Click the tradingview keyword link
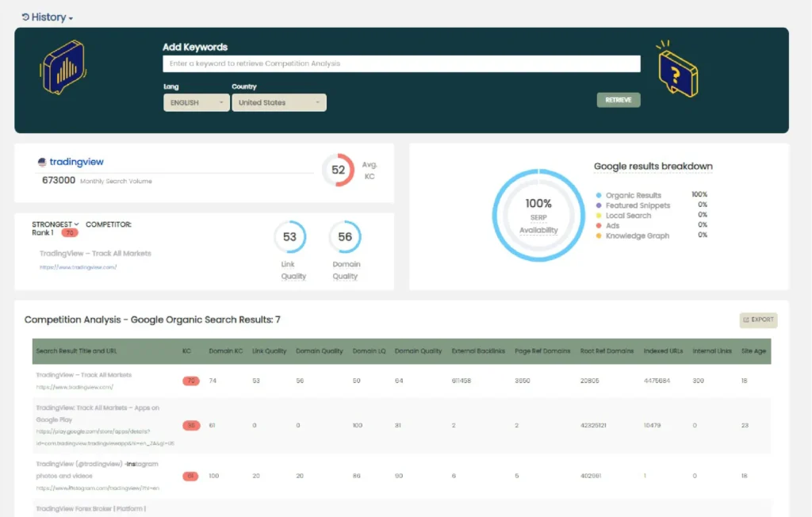812x517 pixels. click(77, 162)
